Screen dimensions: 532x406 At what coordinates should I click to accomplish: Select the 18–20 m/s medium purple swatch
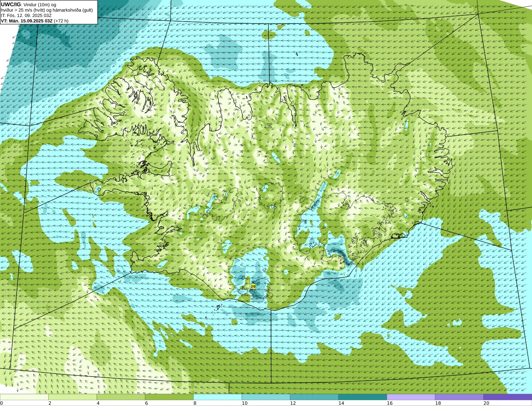pyautogui.click(x=459, y=397)
